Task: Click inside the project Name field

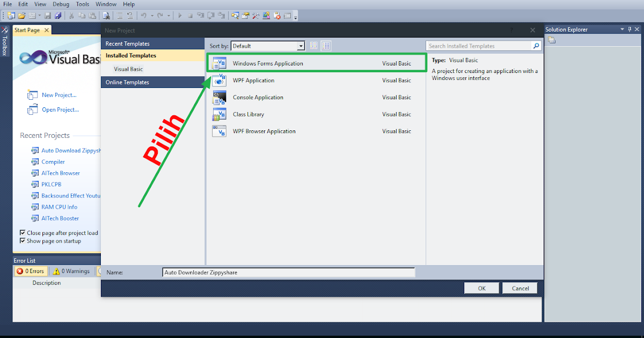Action: tap(288, 272)
